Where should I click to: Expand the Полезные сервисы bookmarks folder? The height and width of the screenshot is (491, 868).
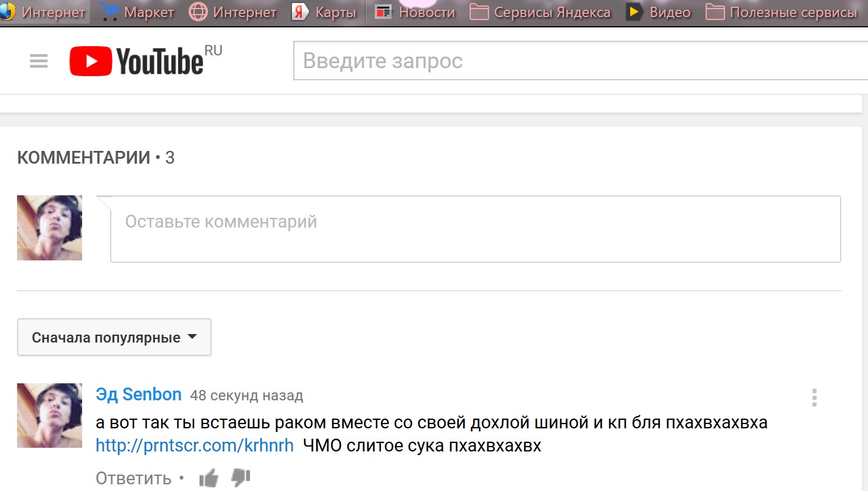pyautogui.click(x=781, y=12)
